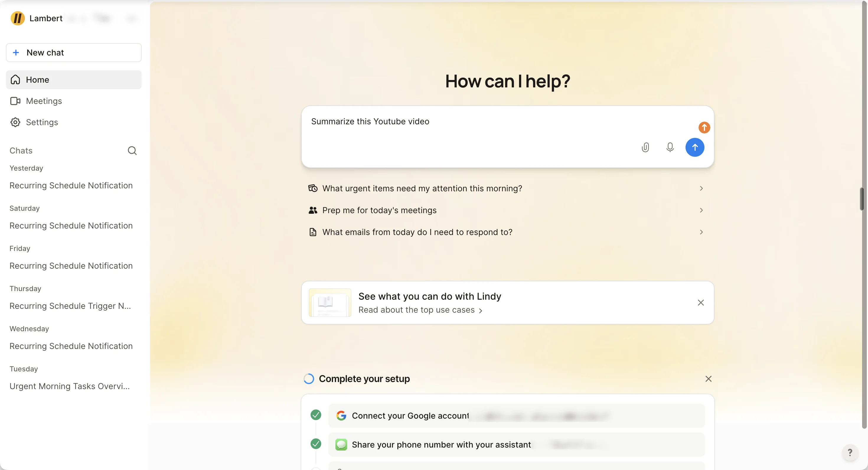Click the document icon for emails suggestion
Viewport: 868px width, 470px height.
(313, 232)
